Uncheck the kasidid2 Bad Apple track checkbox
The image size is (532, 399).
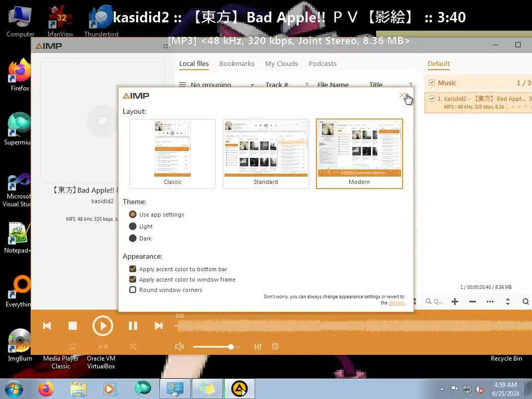432,99
